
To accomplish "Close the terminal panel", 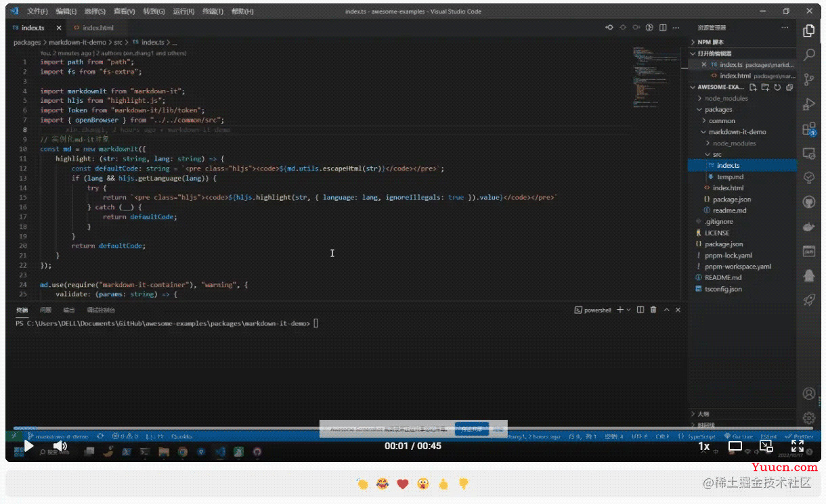I will (678, 310).
